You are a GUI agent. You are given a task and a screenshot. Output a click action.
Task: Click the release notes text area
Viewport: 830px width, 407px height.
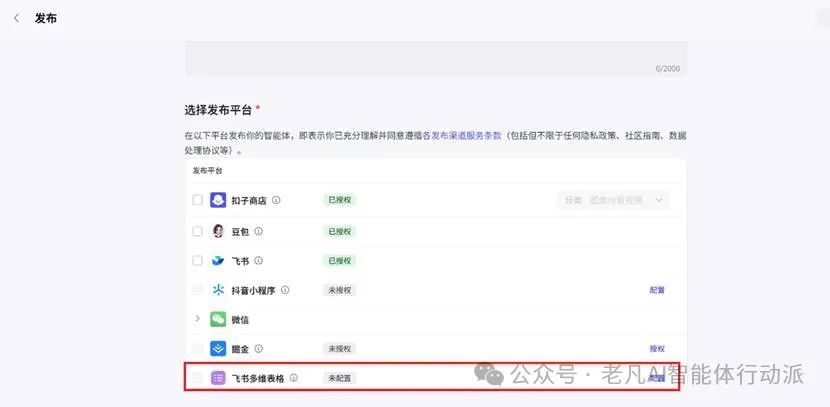click(x=436, y=59)
